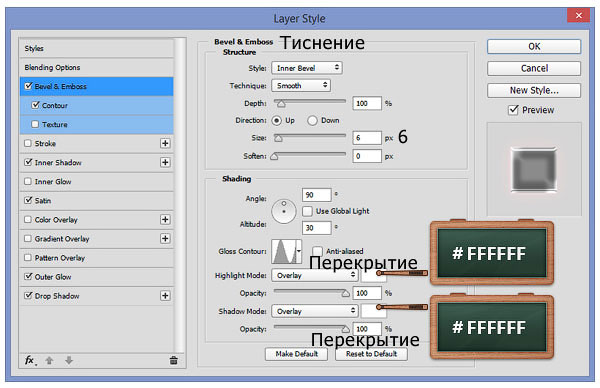Click the Shadow Opacity slider handle
Image resolution: width=600 pixels, height=388 pixels.
click(x=346, y=329)
